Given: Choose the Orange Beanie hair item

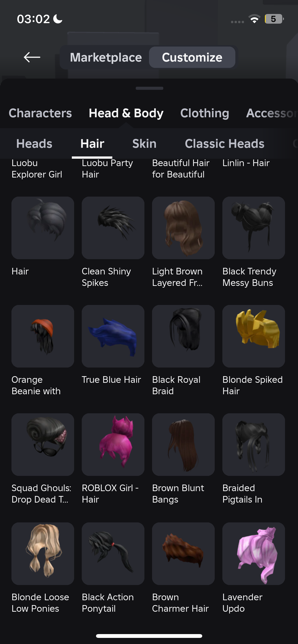Looking at the screenshot, I should [x=43, y=336].
